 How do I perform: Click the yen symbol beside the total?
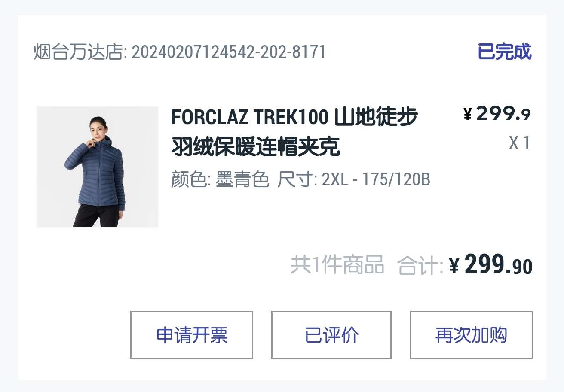pyautogui.click(x=454, y=266)
